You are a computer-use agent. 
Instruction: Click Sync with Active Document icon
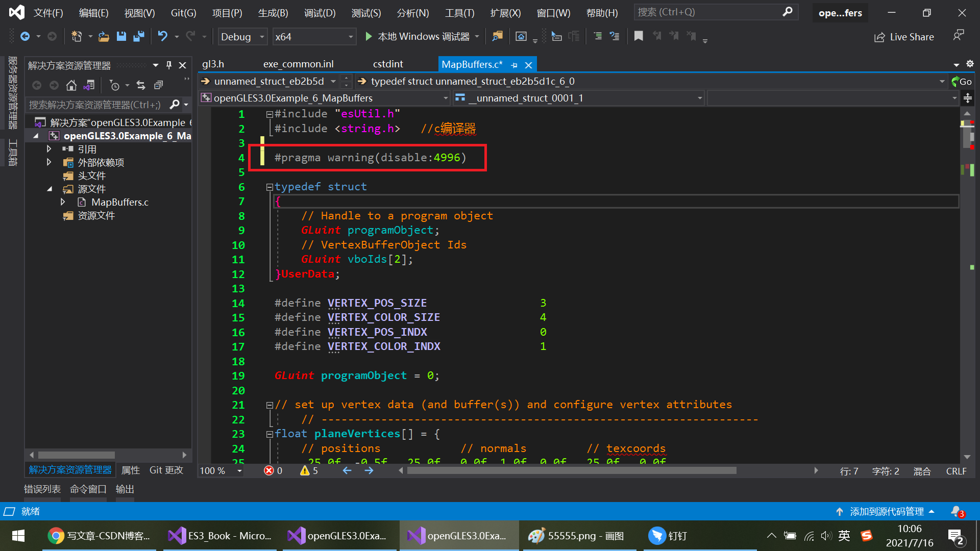141,85
